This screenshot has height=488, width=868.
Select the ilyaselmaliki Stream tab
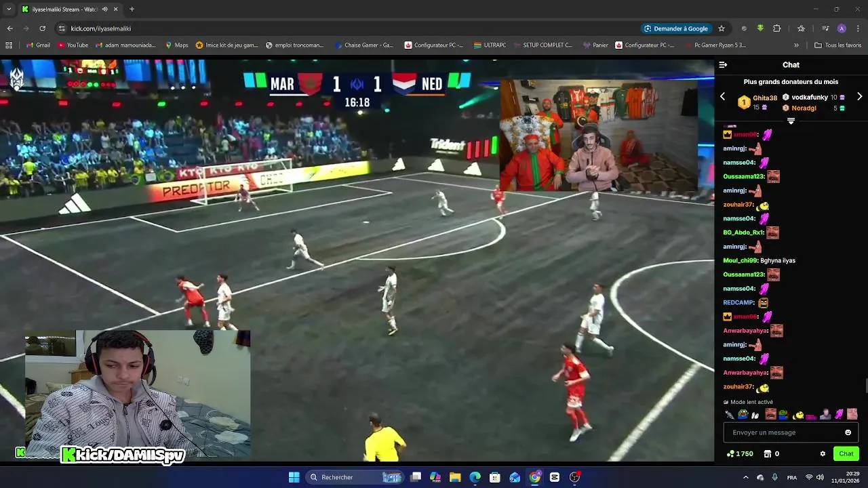[70, 9]
